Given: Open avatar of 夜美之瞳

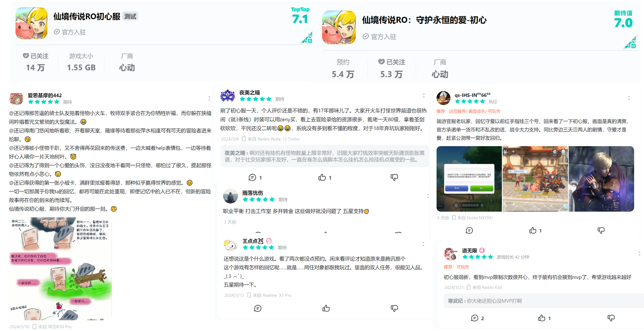Looking at the screenshot, I should [x=228, y=95].
